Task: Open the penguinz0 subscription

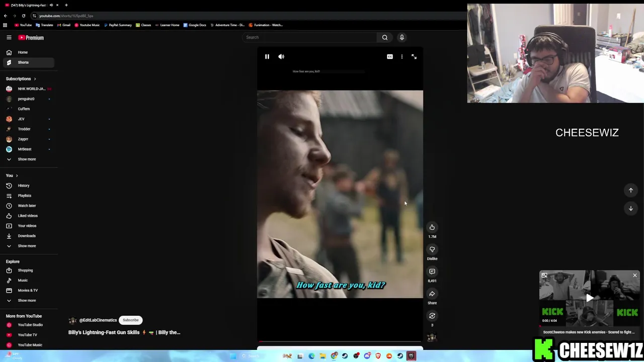Action: 29,99
